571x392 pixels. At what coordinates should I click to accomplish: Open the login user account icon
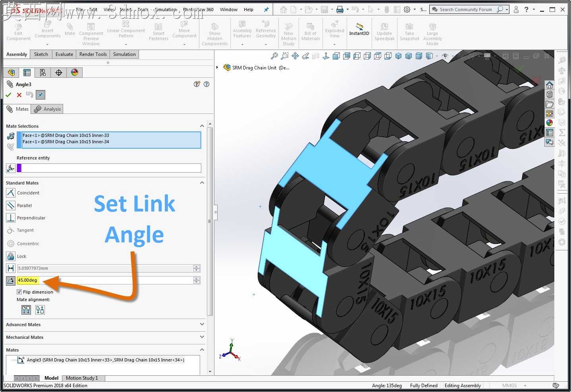tap(516, 10)
